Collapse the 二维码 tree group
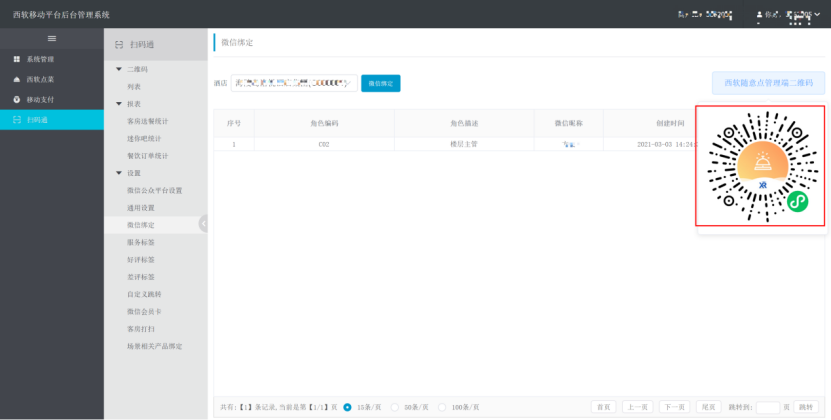This screenshot has width=831, height=420. (119, 69)
